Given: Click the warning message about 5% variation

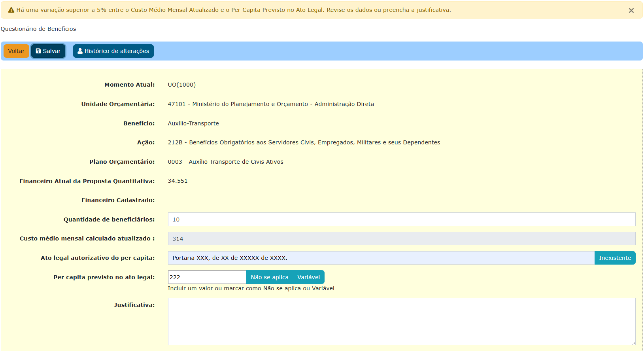Looking at the screenshot, I should (x=234, y=10).
